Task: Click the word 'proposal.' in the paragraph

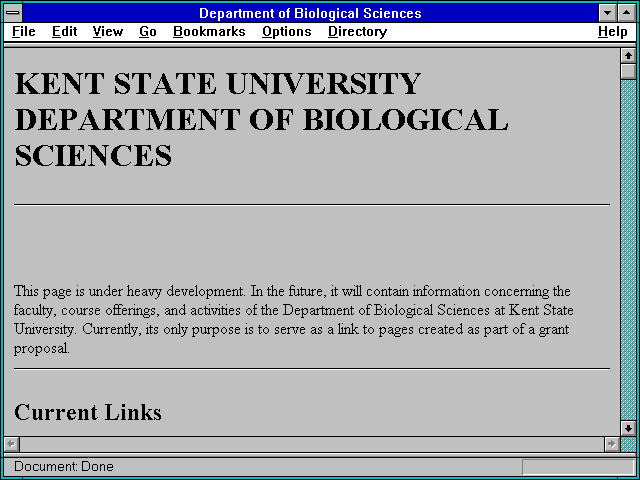Action: tap(42, 349)
